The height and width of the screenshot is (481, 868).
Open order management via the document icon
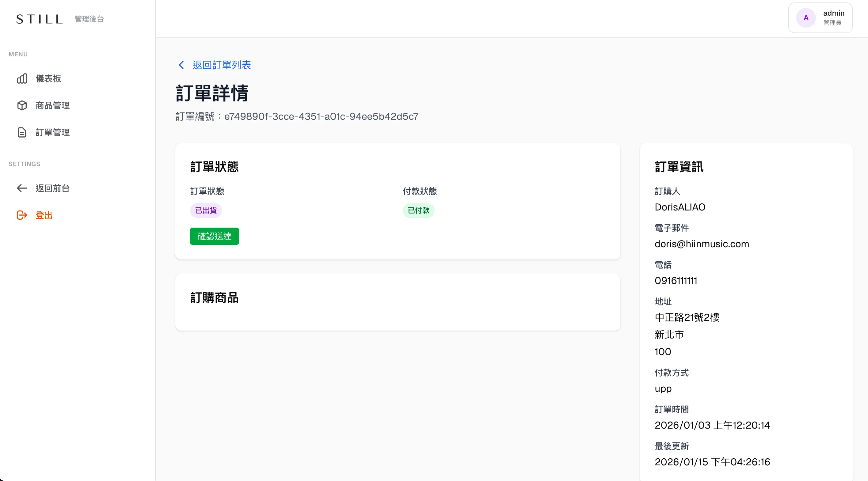22,132
